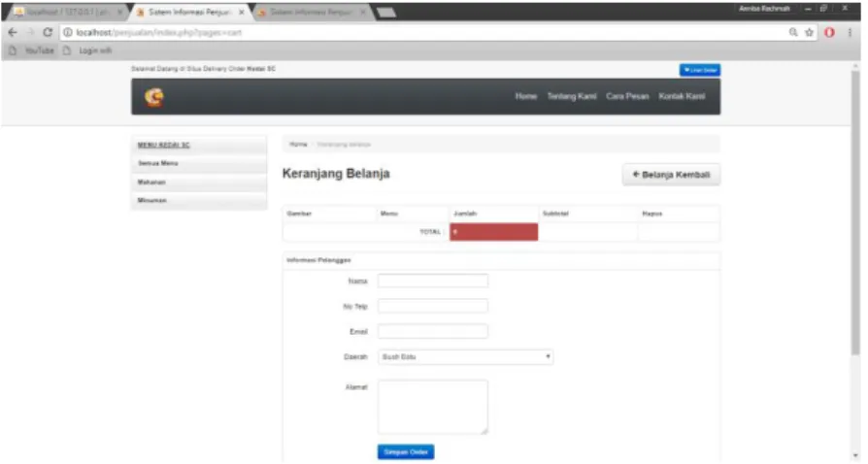Open Cara Pesan in navigation bar

click(x=627, y=96)
